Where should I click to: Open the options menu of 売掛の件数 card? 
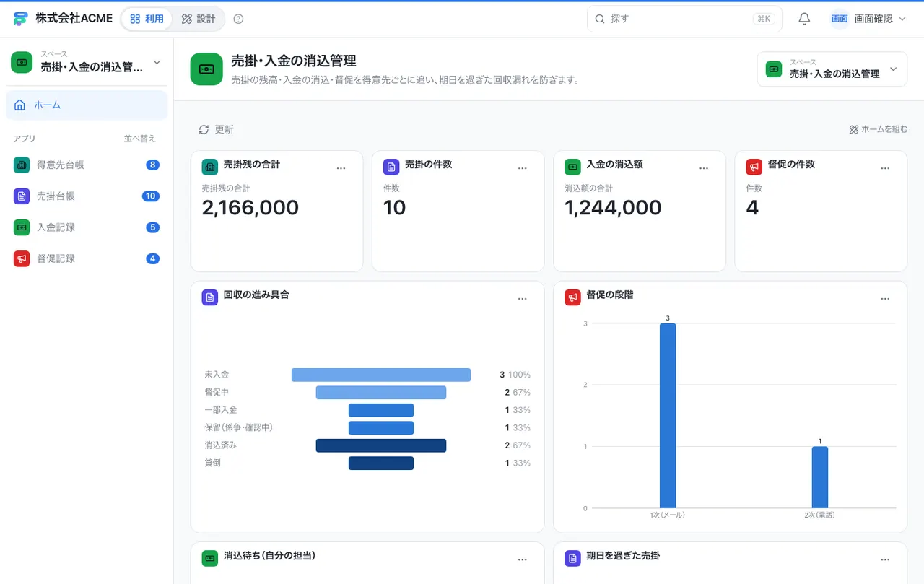click(x=523, y=168)
